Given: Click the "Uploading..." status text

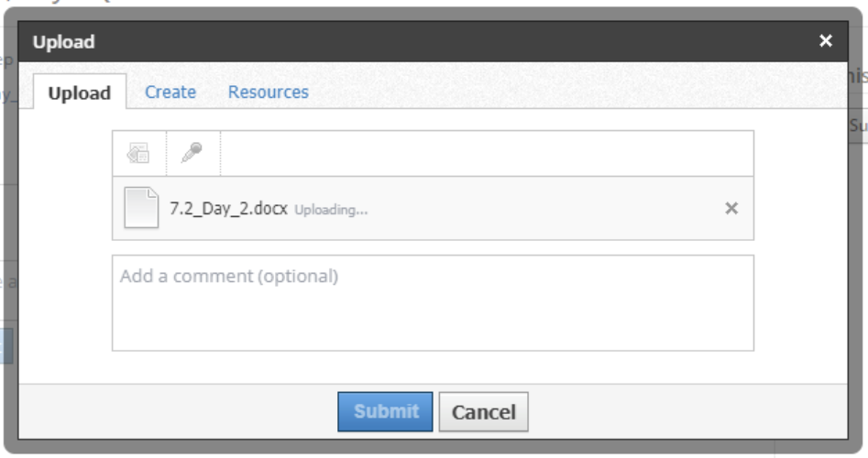Looking at the screenshot, I should tap(331, 209).
